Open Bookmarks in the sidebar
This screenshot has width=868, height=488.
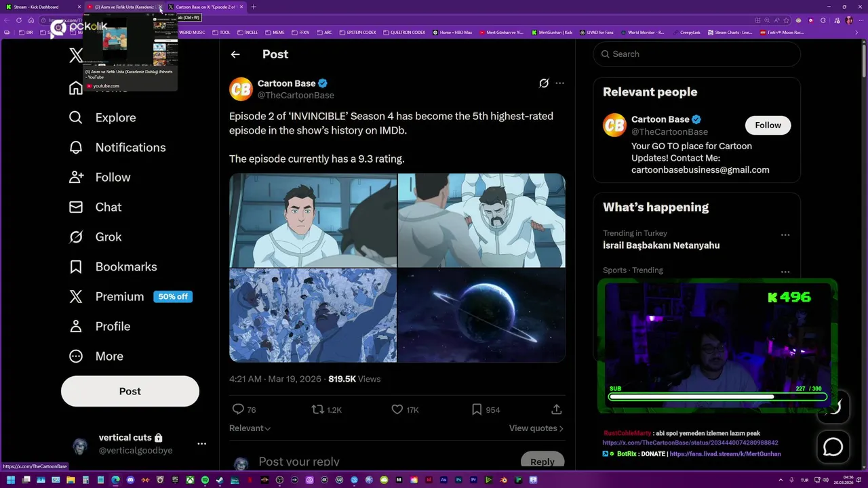113,267
